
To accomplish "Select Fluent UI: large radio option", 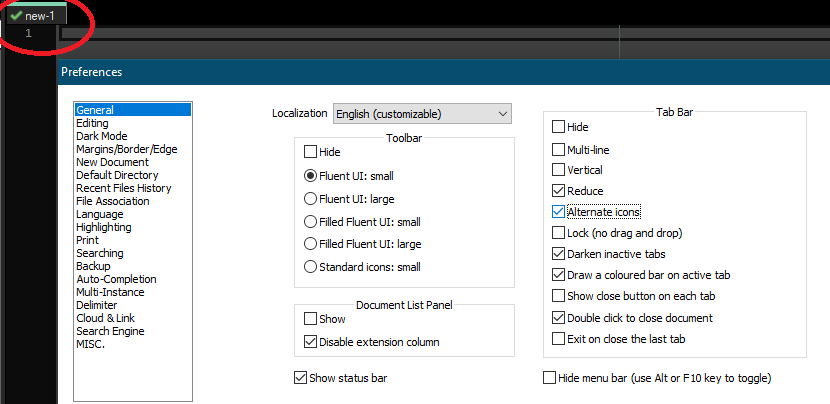I will click(x=311, y=198).
